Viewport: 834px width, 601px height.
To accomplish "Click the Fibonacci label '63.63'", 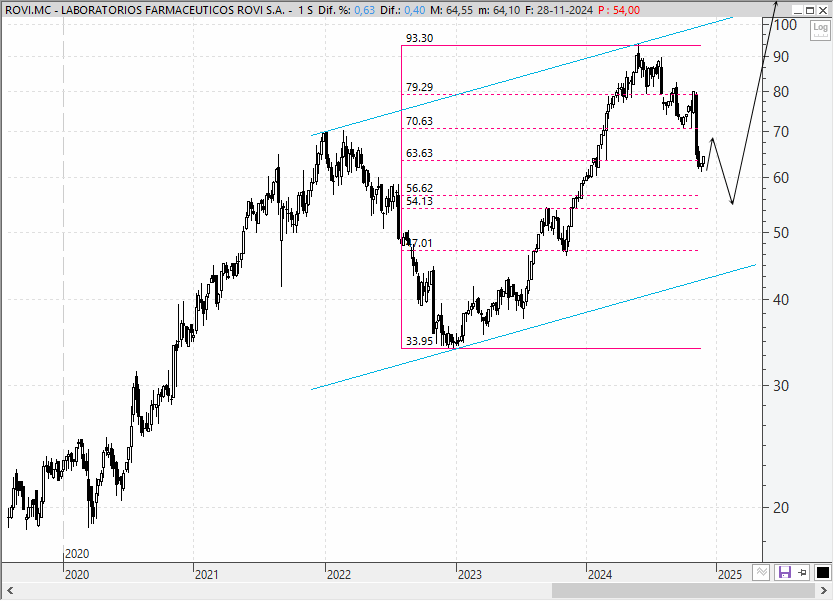I will pyautogui.click(x=419, y=153).
